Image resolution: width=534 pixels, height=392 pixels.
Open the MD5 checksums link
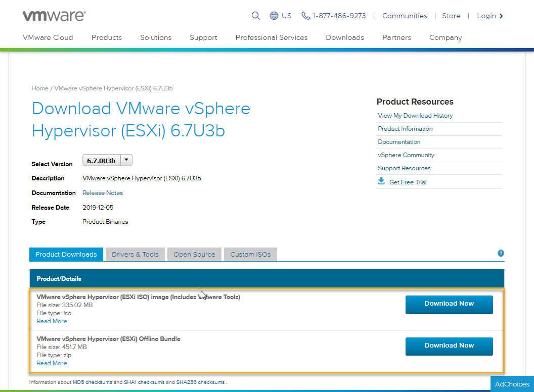(x=93, y=382)
